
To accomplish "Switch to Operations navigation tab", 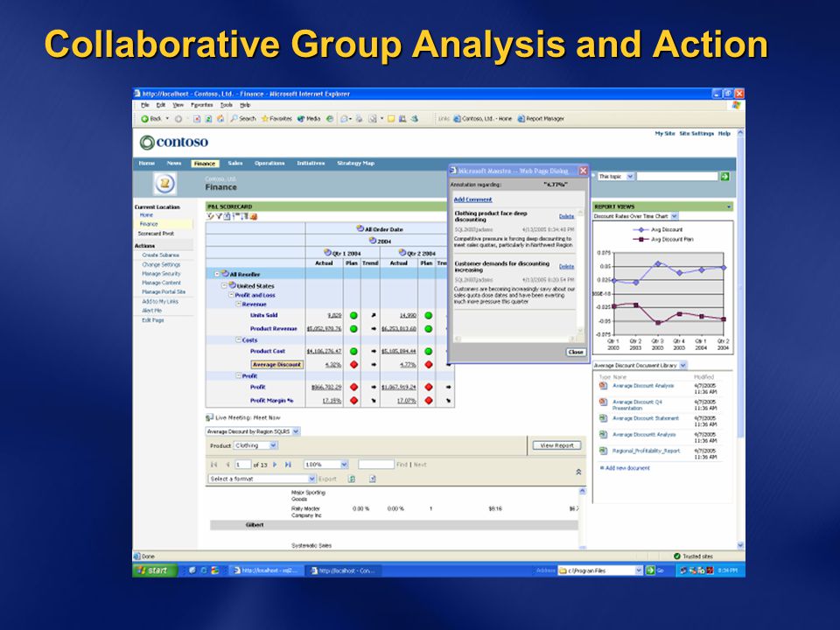I will pyautogui.click(x=269, y=163).
